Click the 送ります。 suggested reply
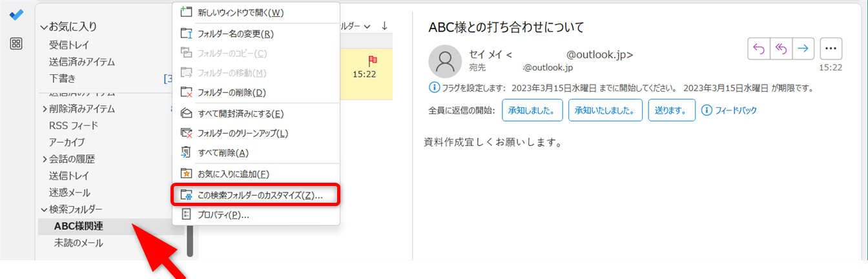This screenshot has height=279, width=868. tap(672, 110)
